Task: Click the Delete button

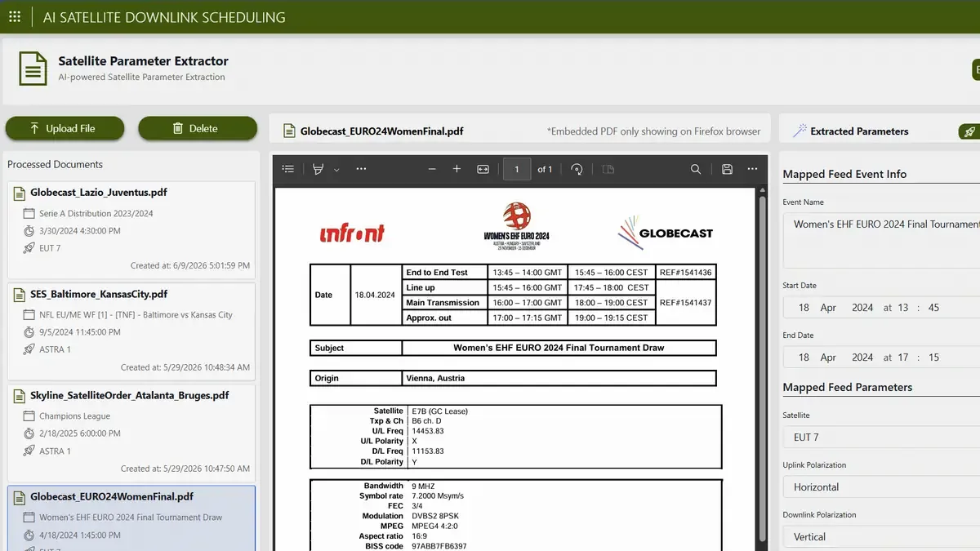Action: click(198, 128)
